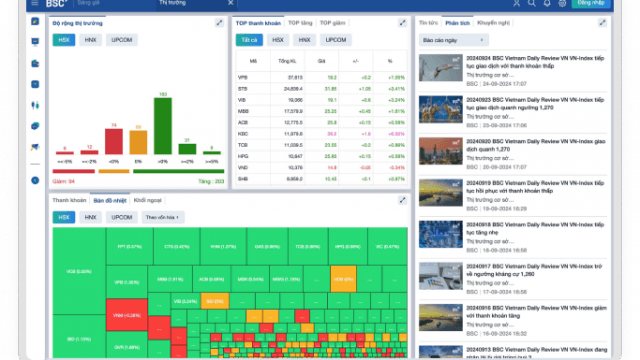Click the BSC logo in the header
640x360 pixels.
pos(56,4)
